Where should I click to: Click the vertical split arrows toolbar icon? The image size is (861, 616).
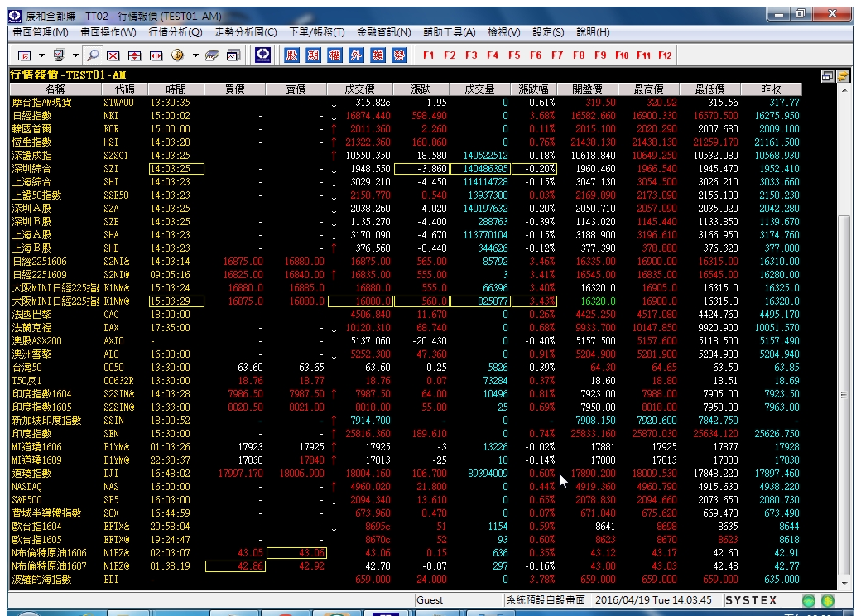tap(134, 55)
